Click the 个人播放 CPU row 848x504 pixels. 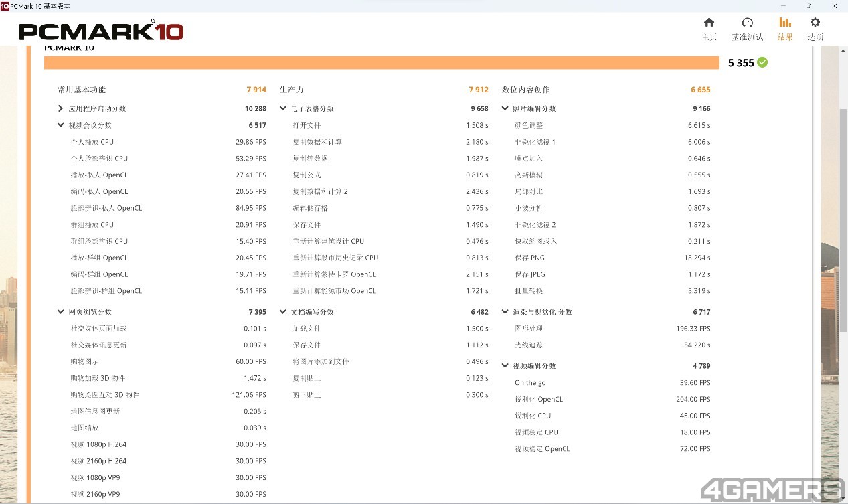pyautogui.click(x=169, y=142)
